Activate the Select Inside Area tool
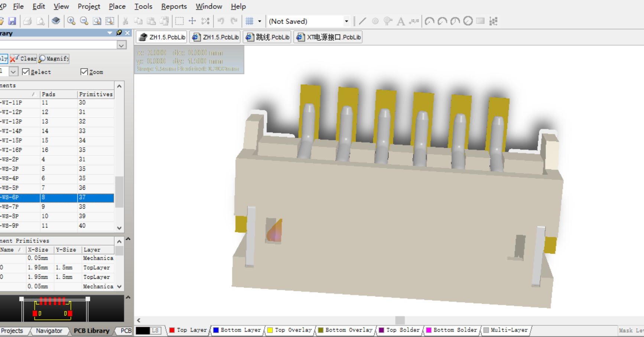Image resolution: width=644 pixels, height=337 pixels. (179, 21)
